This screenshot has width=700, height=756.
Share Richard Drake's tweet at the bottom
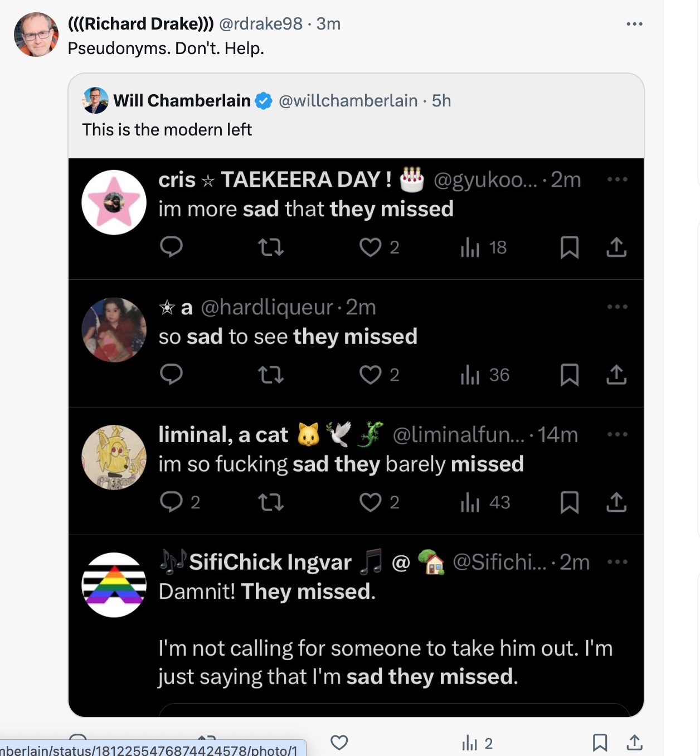(x=634, y=743)
